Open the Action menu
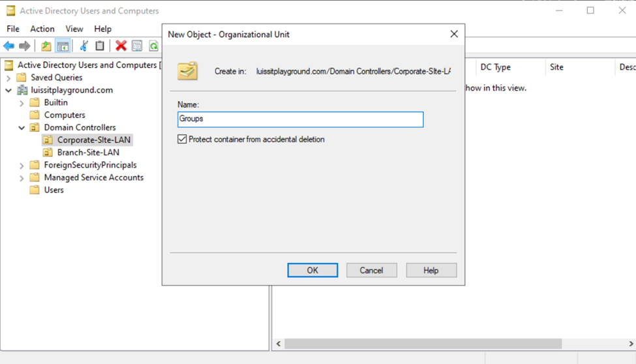Viewport: 636px width, 364px height. click(x=42, y=29)
